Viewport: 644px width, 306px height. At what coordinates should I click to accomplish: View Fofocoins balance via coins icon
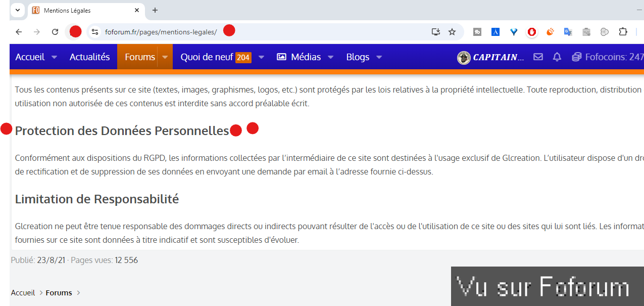576,57
